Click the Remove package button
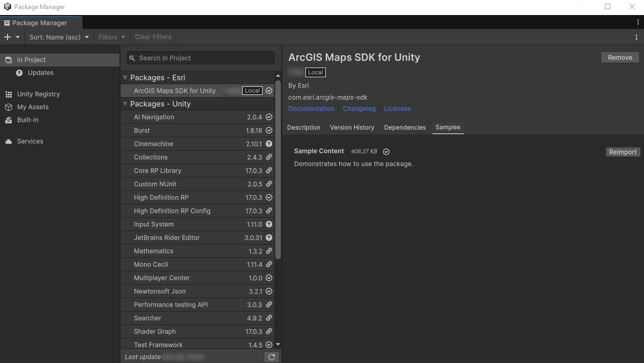 (620, 57)
